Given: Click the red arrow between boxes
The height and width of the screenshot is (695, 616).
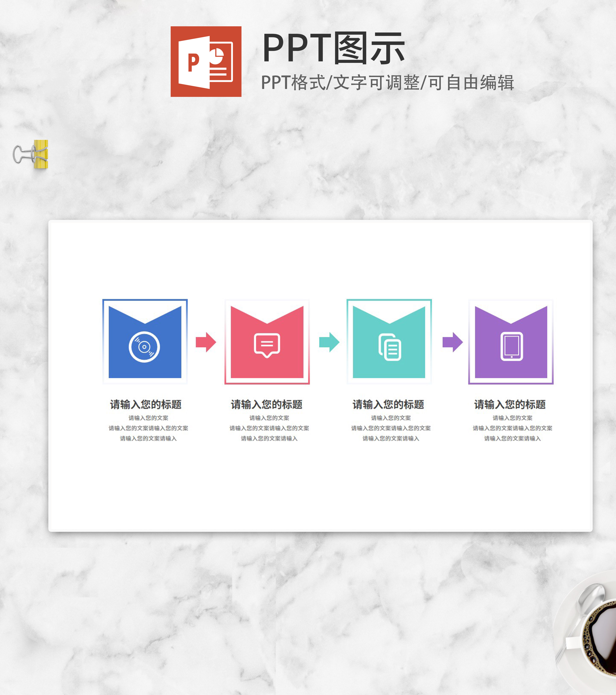Looking at the screenshot, I should [206, 342].
